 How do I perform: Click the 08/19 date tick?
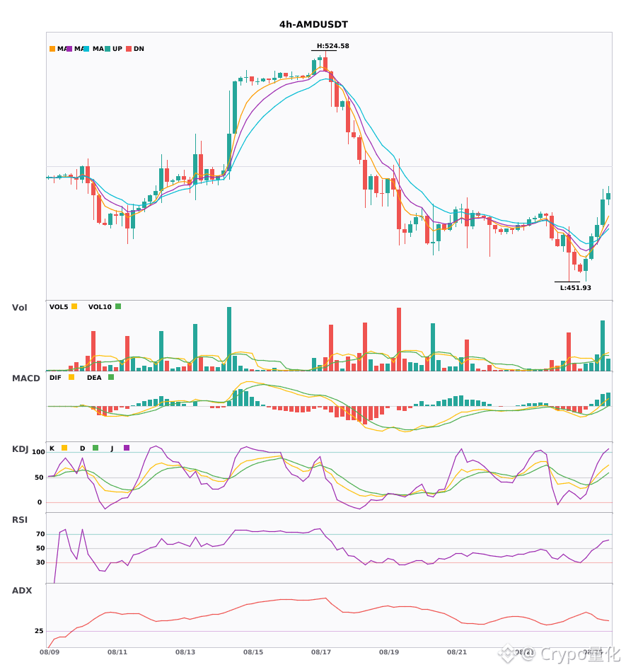click(x=389, y=652)
